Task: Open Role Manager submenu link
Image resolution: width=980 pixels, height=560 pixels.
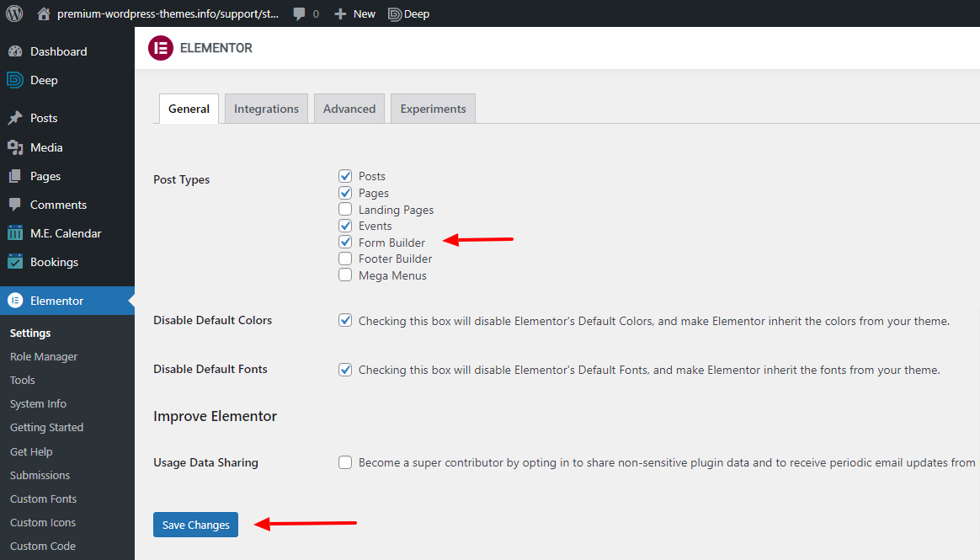Action: tap(44, 357)
